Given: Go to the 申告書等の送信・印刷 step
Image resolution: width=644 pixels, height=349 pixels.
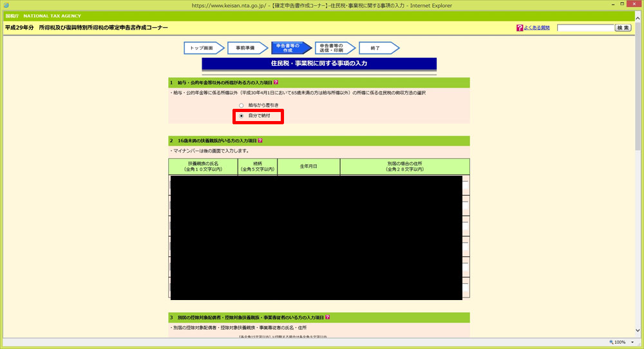Looking at the screenshot, I should coord(335,48).
